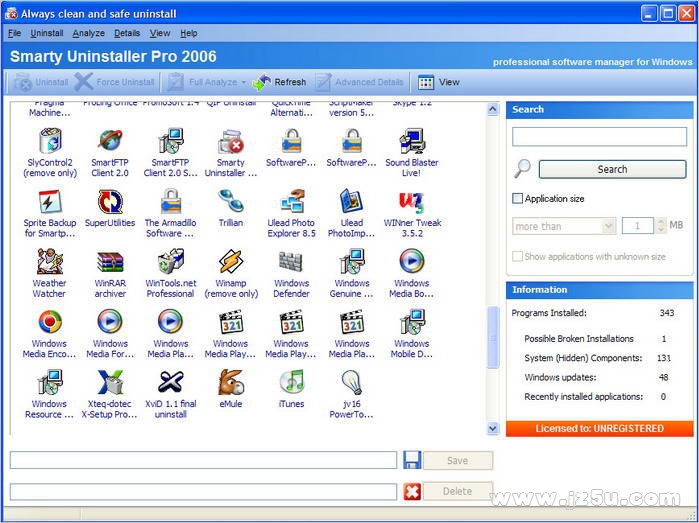Click the Possible Broken Installations entry

click(x=596, y=339)
